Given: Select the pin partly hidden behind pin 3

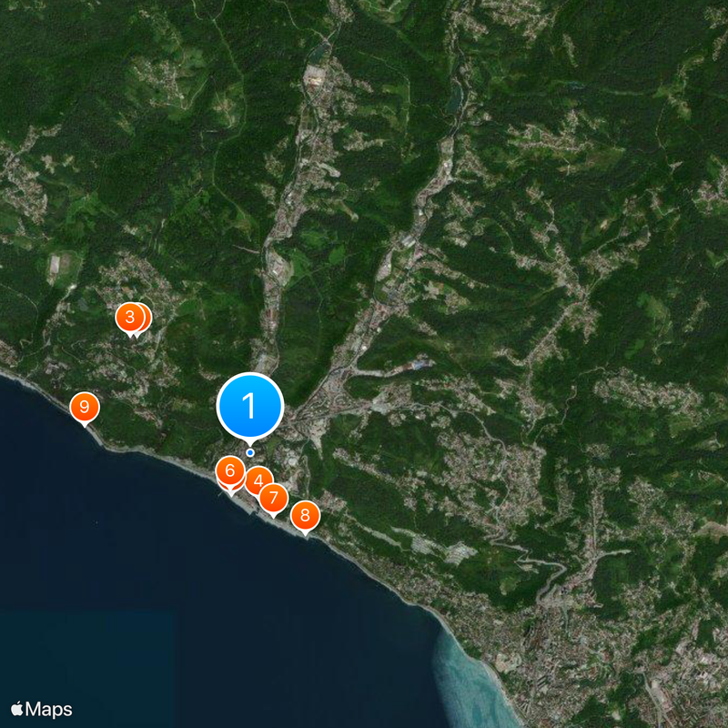Looking at the screenshot, I should click(x=144, y=318).
